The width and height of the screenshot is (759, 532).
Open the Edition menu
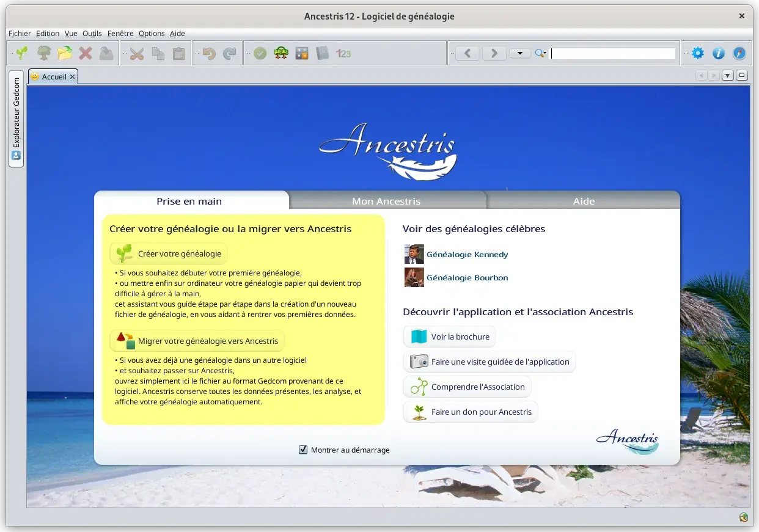pos(48,34)
